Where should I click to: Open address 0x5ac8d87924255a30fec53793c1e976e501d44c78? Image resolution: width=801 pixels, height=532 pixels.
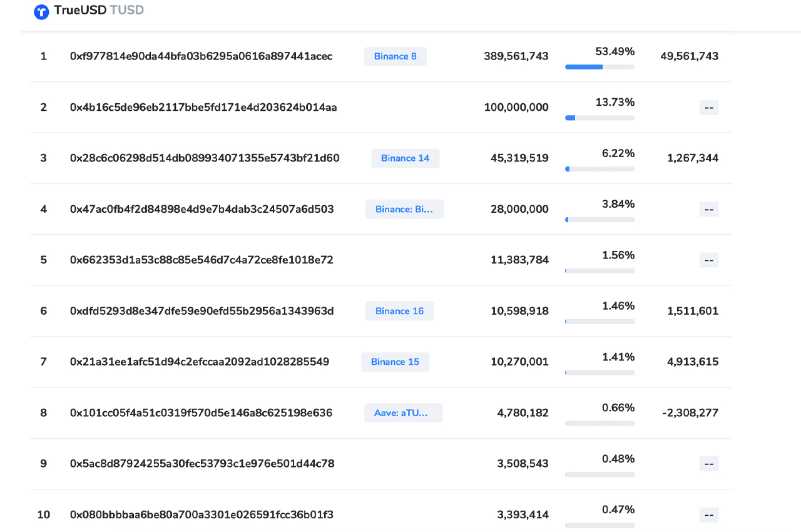(202, 463)
